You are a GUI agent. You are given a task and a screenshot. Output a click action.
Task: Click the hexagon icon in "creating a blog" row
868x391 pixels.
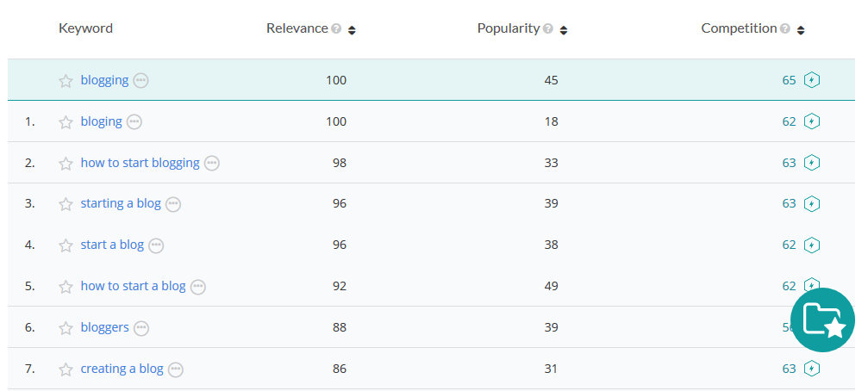tap(811, 369)
